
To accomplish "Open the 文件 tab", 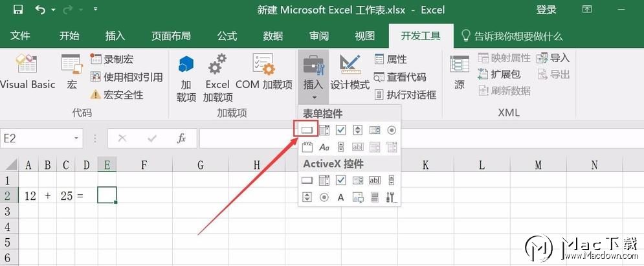I will pos(19,36).
